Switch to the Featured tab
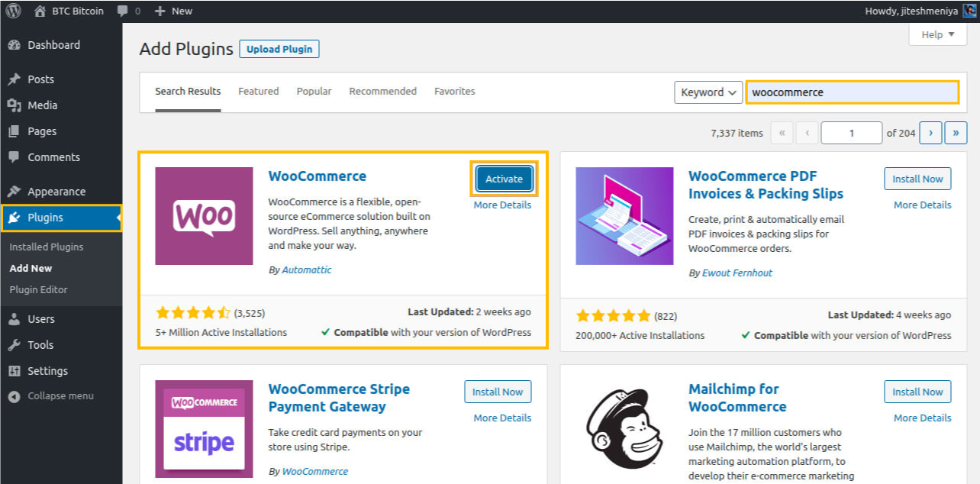Screen dimensions: 980x484 tap(259, 92)
